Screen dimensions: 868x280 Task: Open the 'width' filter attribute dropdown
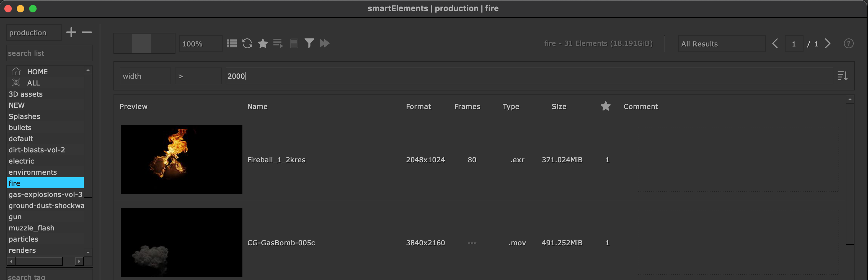point(145,76)
